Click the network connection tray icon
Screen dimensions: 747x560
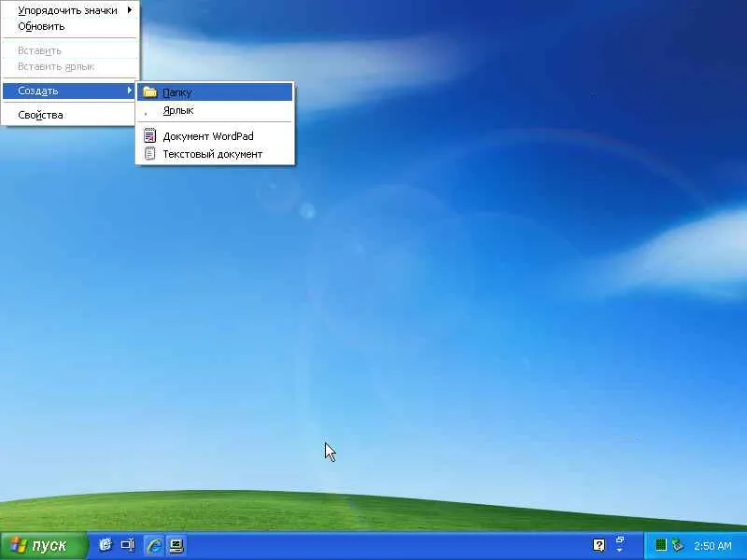[678, 545]
